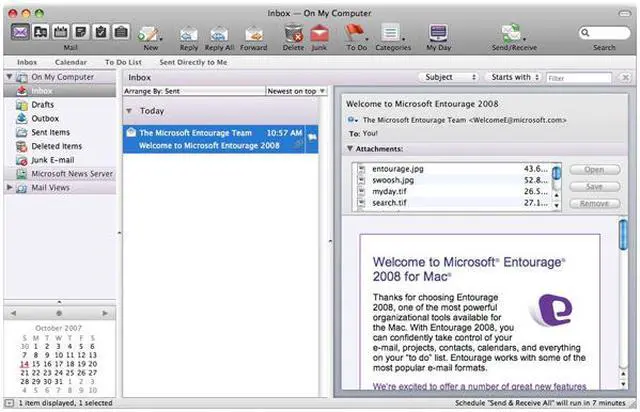Switch to the Mail view icon
Image resolution: width=640 pixels, height=412 pixels.
pos(20,32)
